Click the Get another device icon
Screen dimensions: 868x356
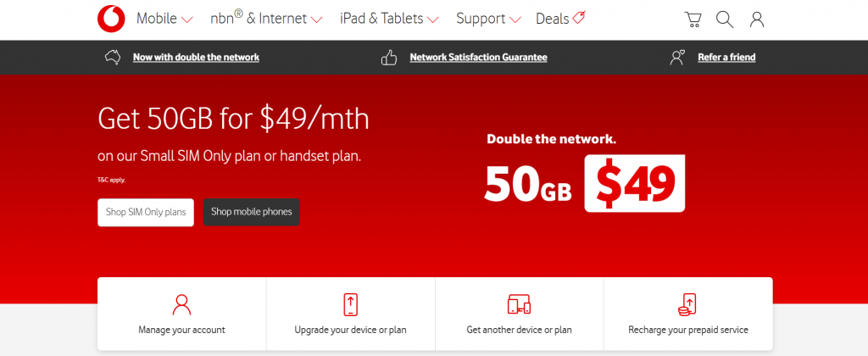520,304
